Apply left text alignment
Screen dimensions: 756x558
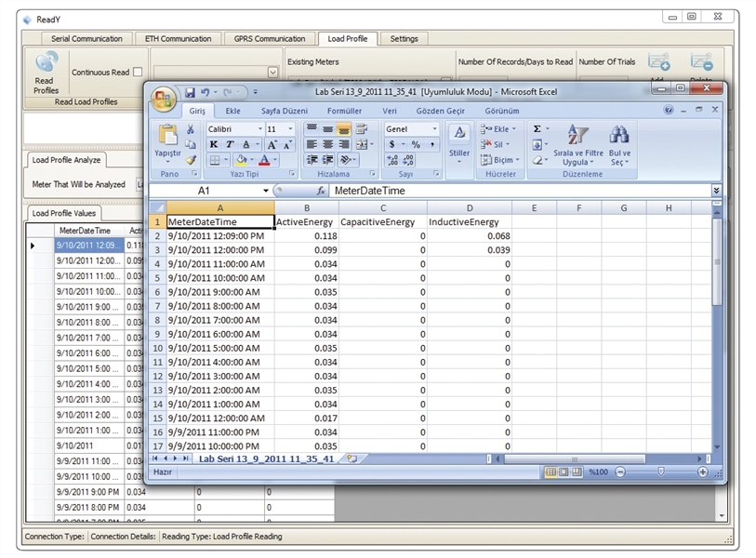312,144
